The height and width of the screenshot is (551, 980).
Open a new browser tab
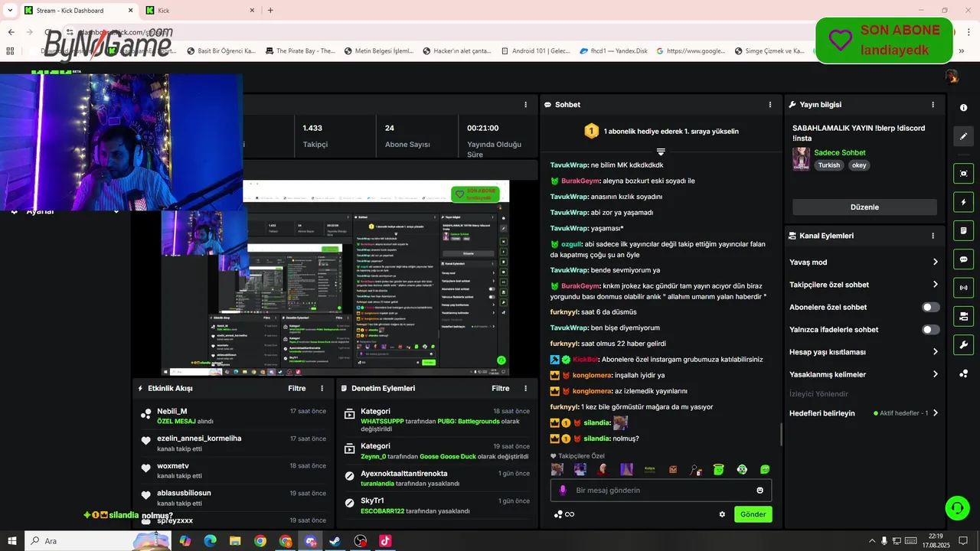click(x=270, y=10)
